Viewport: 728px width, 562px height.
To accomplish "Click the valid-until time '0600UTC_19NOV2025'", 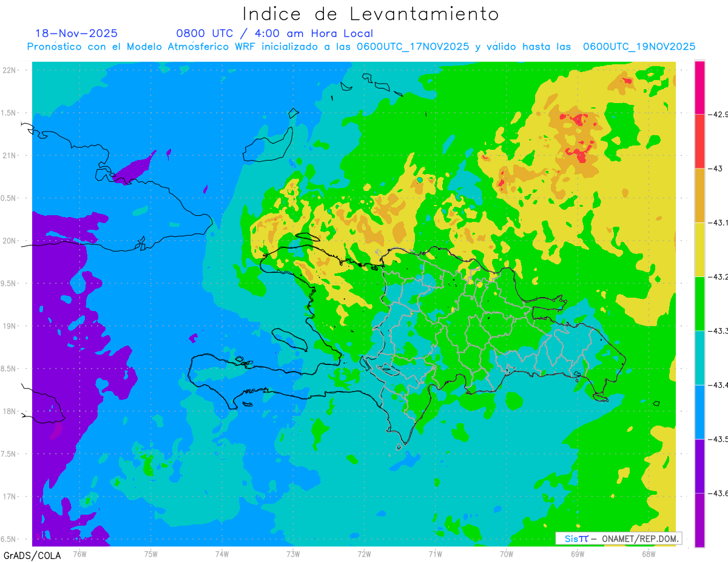I will (639, 47).
